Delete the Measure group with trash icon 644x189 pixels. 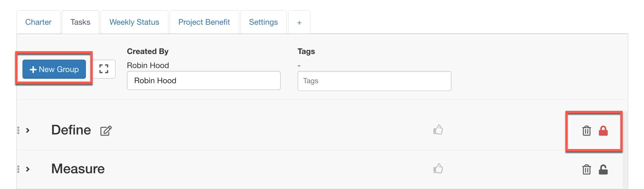coord(586,170)
